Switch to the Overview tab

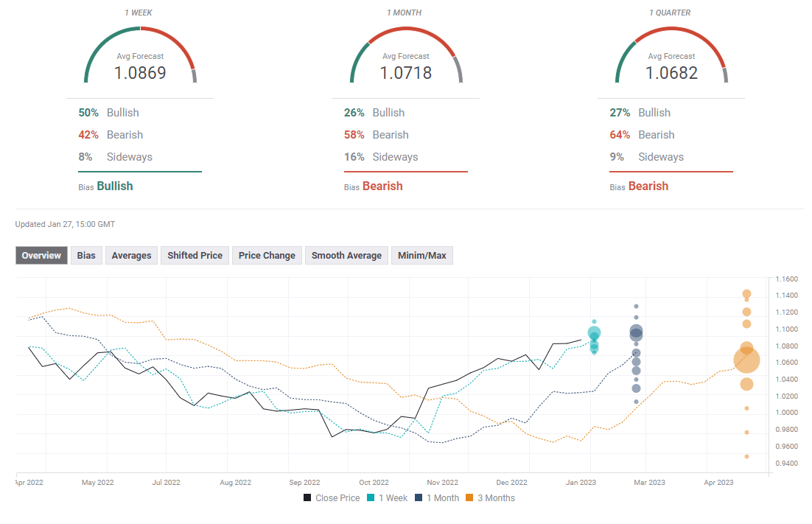(x=41, y=256)
